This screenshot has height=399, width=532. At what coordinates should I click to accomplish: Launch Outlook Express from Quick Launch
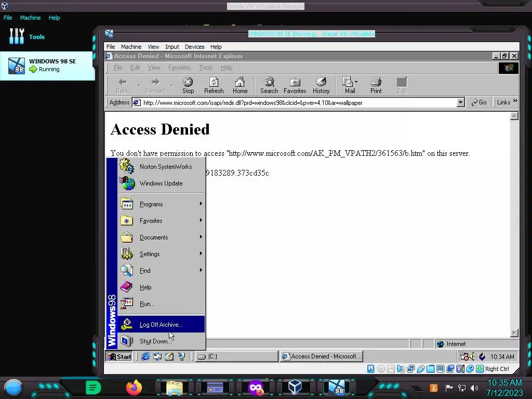point(157,356)
